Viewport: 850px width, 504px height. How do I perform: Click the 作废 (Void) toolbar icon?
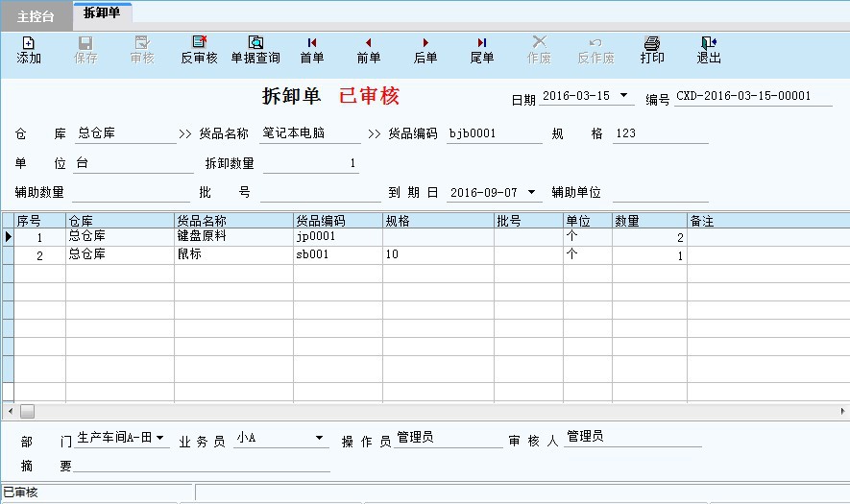[539, 50]
